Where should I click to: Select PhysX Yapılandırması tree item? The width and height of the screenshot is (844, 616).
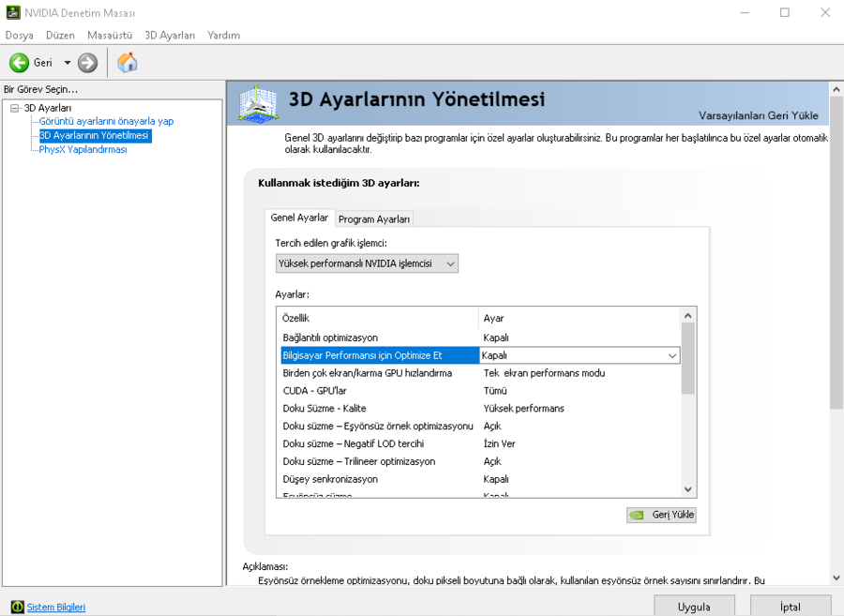(83, 150)
